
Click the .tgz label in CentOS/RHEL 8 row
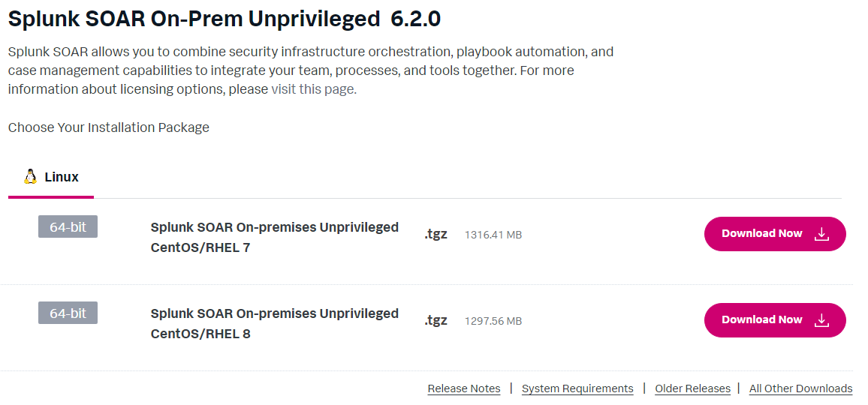pyautogui.click(x=436, y=320)
